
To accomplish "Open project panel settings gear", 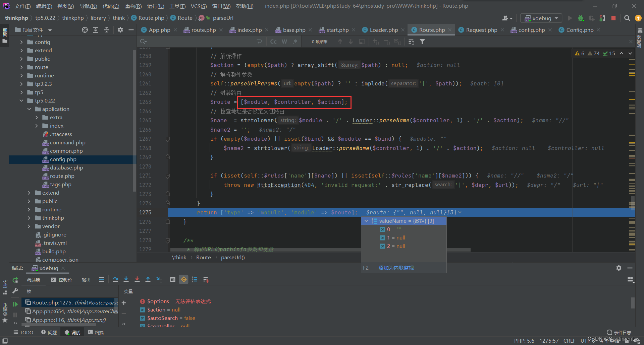I will [x=120, y=30].
